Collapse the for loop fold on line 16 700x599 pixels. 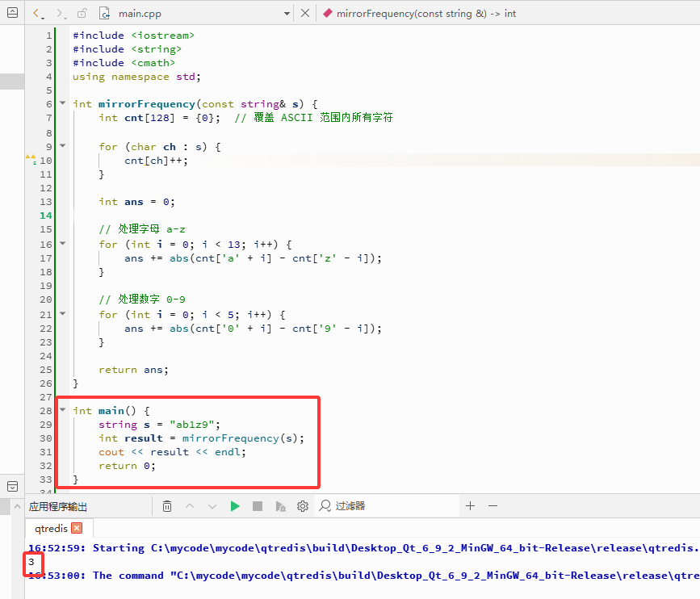[x=63, y=243]
